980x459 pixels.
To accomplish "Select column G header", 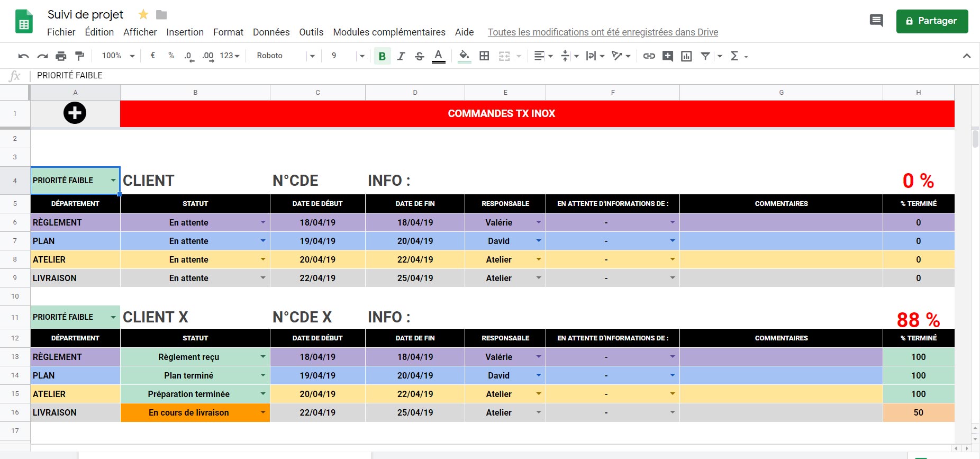I will [x=781, y=93].
